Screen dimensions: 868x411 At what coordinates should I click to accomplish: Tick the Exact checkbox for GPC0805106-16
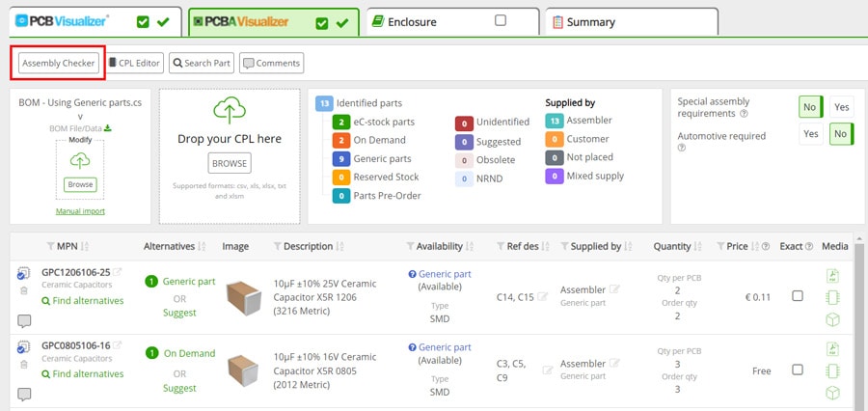(x=798, y=370)
